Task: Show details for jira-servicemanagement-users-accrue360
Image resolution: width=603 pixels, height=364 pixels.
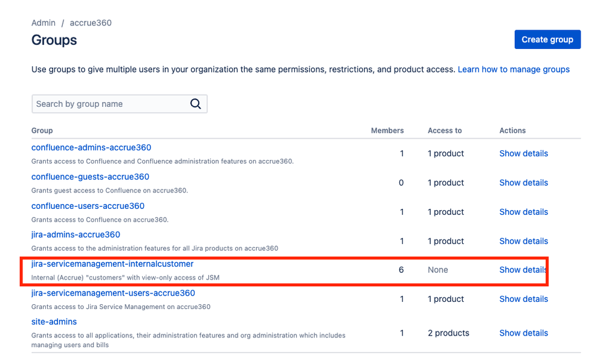Action: point(523,299)
